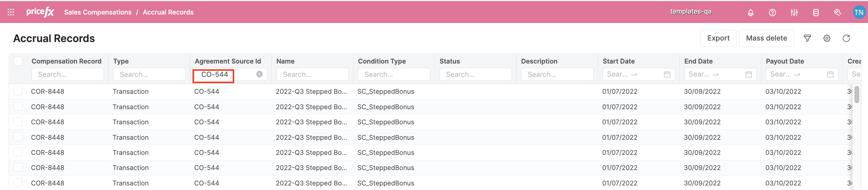Screen dimensions: 868x190
Task: Open the wrench tools icon
Action: pyautogui.click(x=837, y=12)
